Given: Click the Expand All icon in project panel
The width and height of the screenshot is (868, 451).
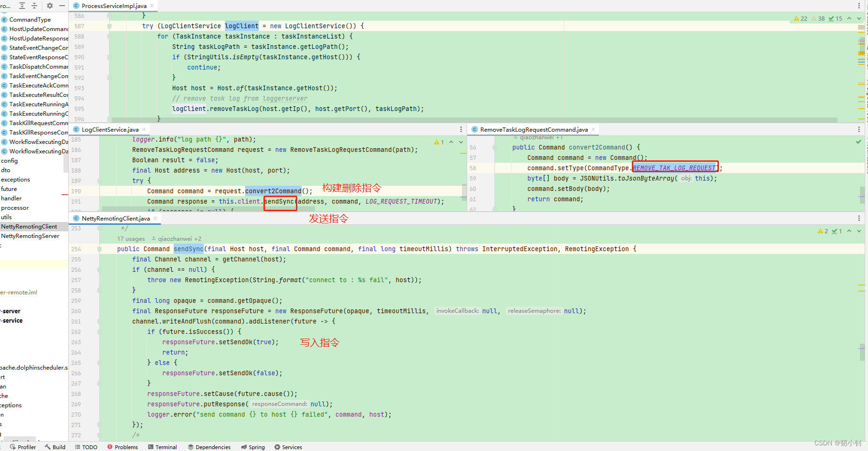Looking at the screenshot, I should point(22,6).
